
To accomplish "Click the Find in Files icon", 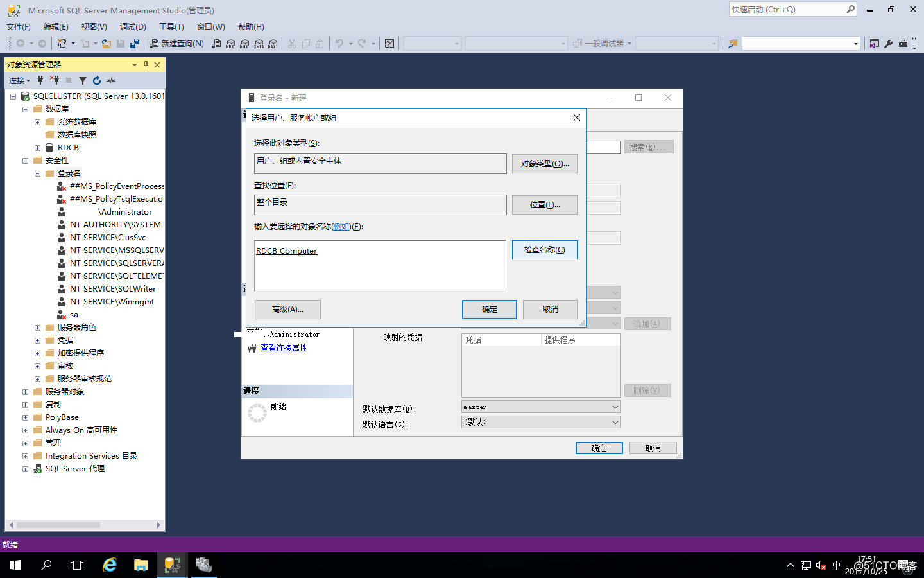I will (x=732, y=44).
